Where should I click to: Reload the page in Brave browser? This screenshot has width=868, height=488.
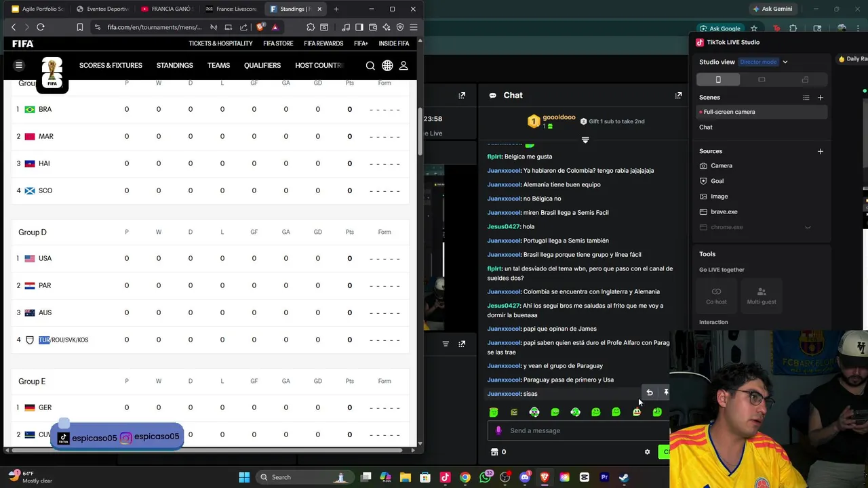[x=41, y=27]
